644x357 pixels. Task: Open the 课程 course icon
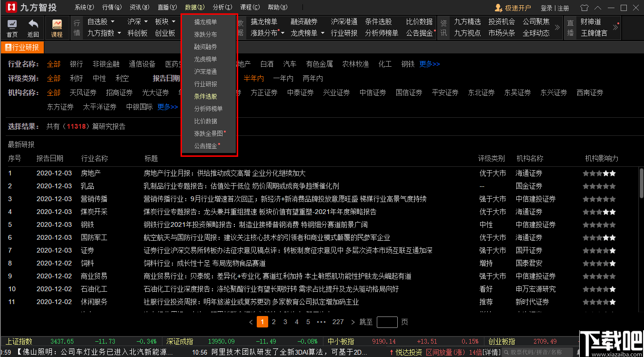click(57, 28)
